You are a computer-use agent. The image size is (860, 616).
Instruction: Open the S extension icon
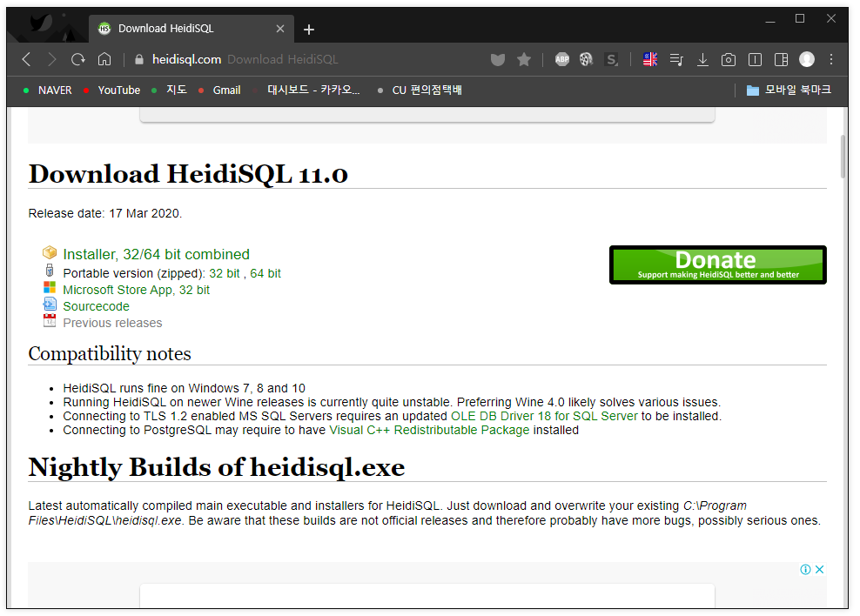coord(612,59)
